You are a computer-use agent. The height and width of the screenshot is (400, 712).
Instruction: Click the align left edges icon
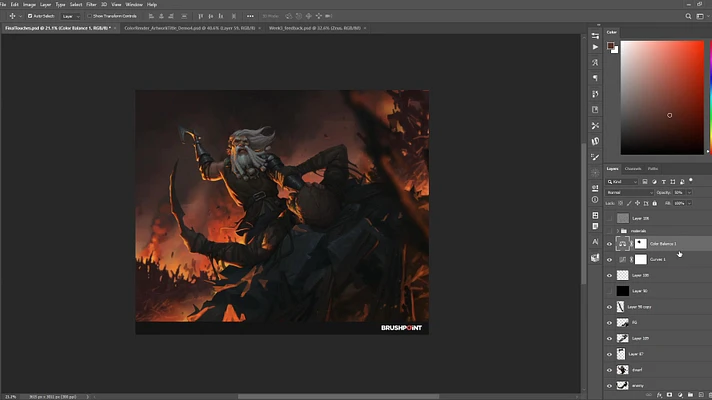(151, 16)
